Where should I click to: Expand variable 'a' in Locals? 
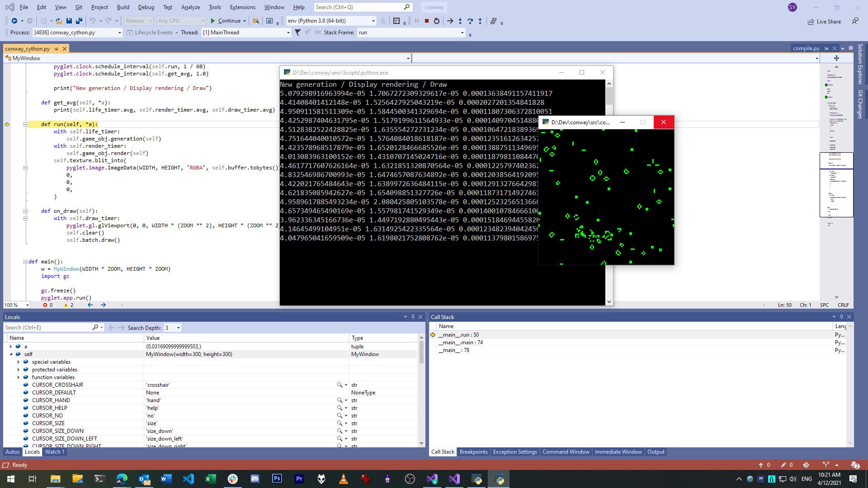pos(11,347)
